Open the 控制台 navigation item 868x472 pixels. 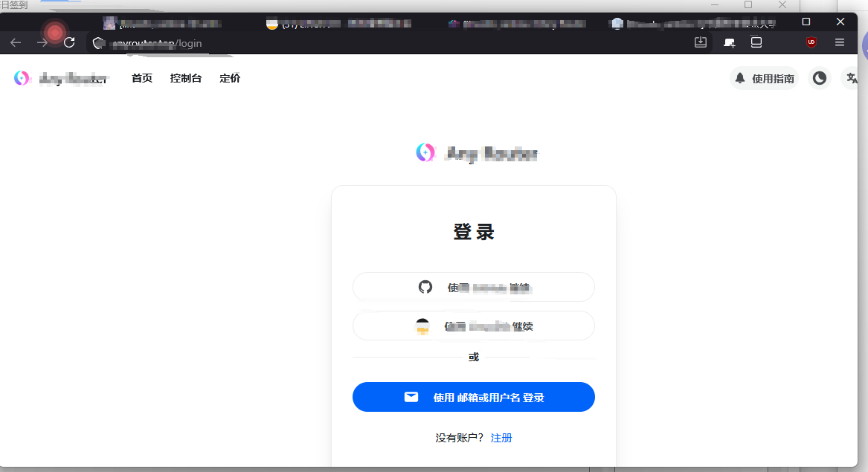[x=185, y=78]
